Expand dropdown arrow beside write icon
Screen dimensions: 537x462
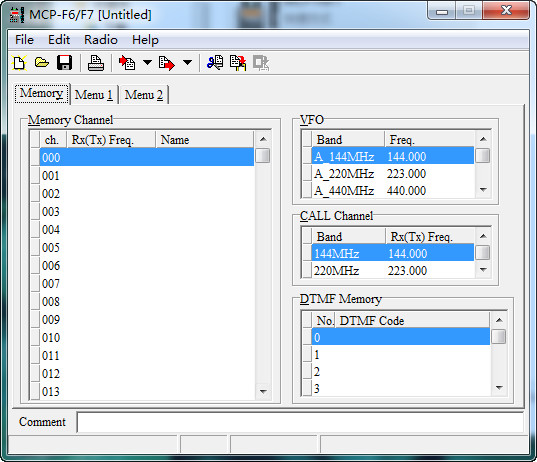[187, 63]
